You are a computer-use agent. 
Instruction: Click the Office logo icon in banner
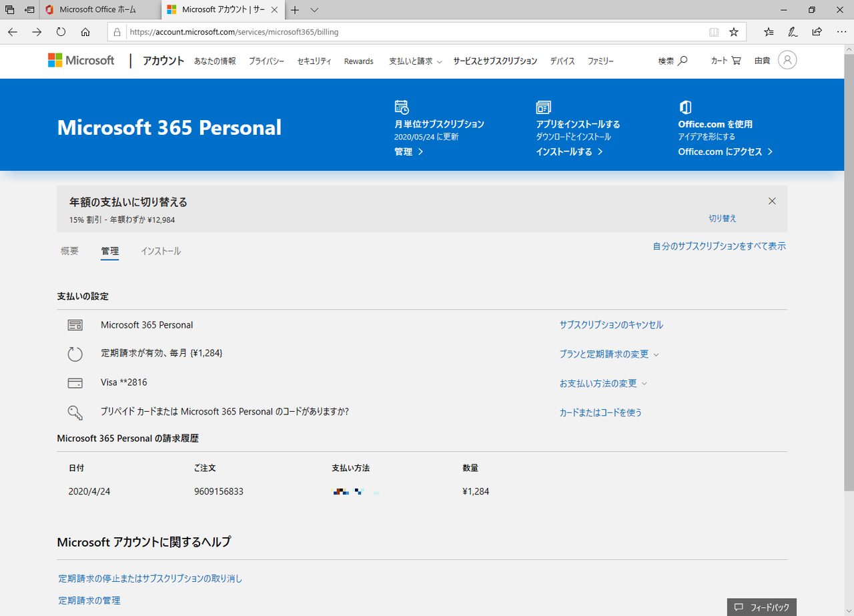point(685,107)
